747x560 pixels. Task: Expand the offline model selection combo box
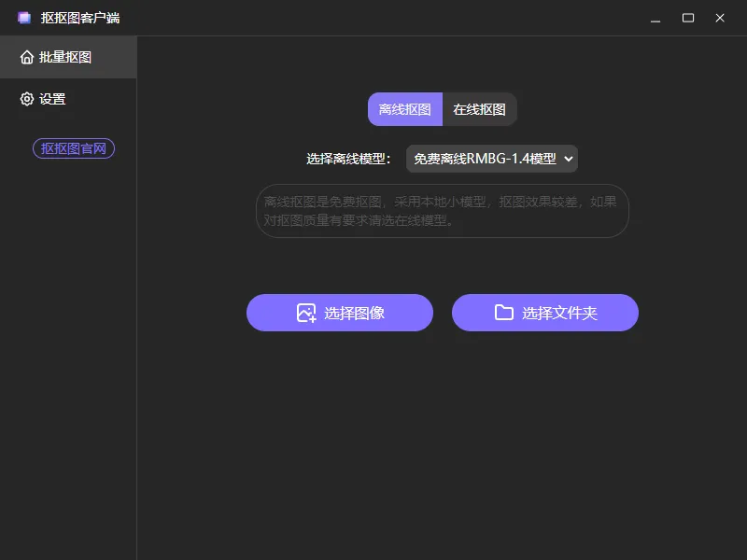[x=492, y=158]
